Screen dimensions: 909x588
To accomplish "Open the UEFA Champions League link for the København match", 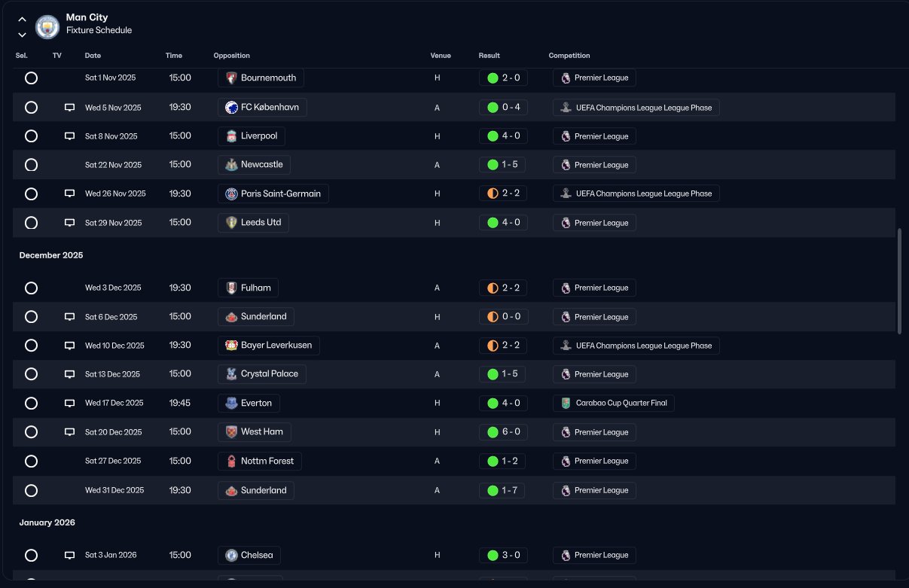I will pos(636,108).
